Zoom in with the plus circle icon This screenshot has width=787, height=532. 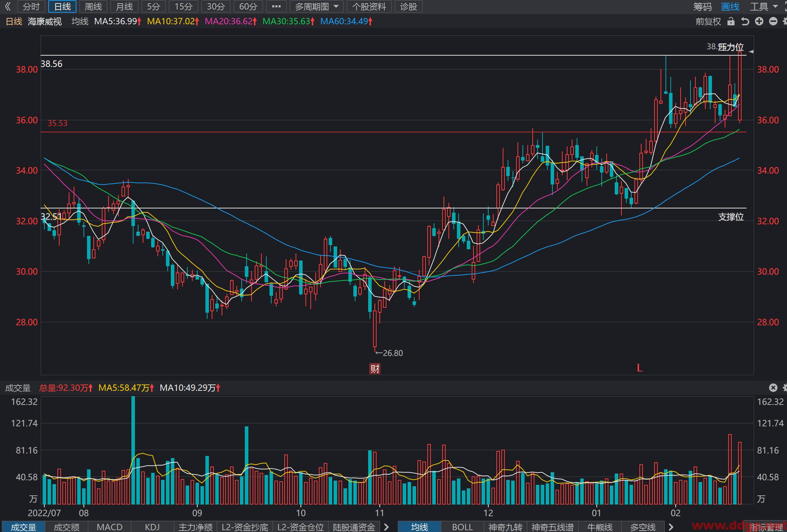pos(759,21)
